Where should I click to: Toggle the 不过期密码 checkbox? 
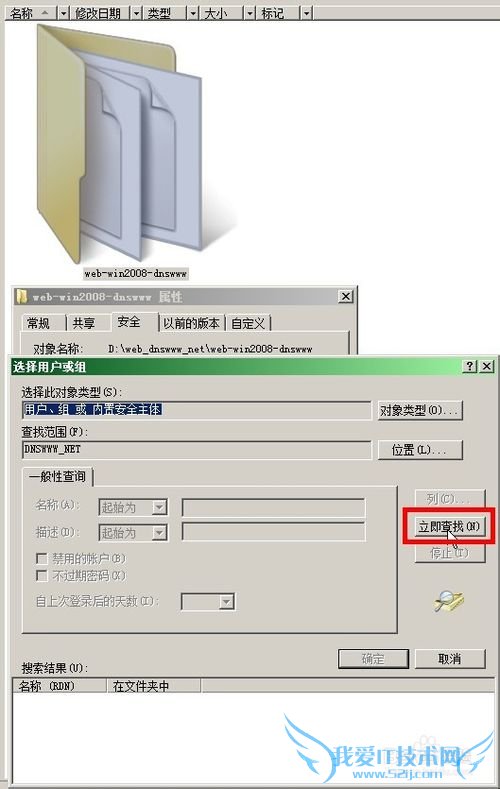tap(42, 576)
